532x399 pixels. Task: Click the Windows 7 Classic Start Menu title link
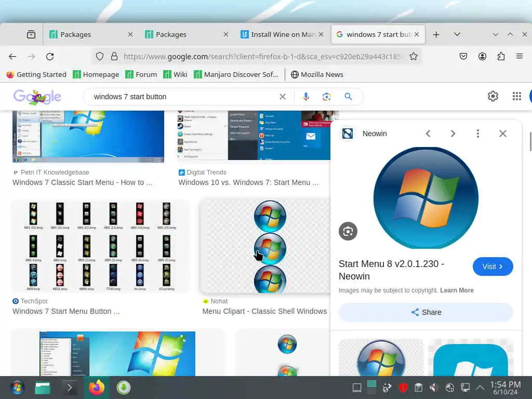(83, 182)
